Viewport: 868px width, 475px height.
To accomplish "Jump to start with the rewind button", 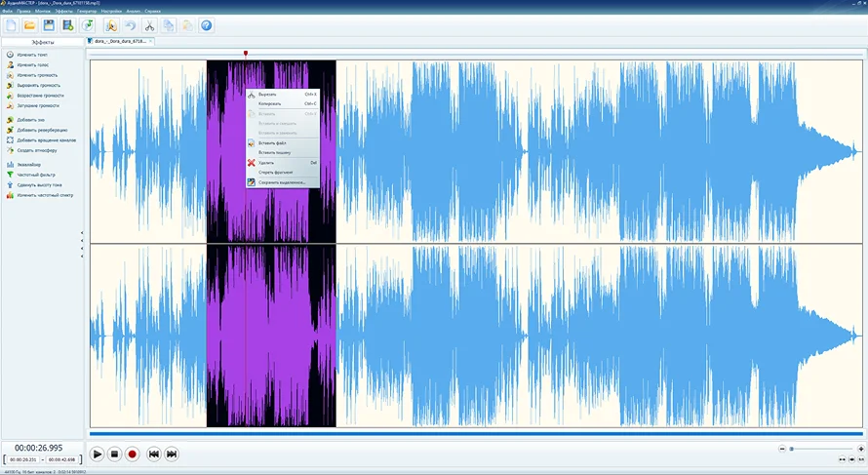I will click(154, 454).
